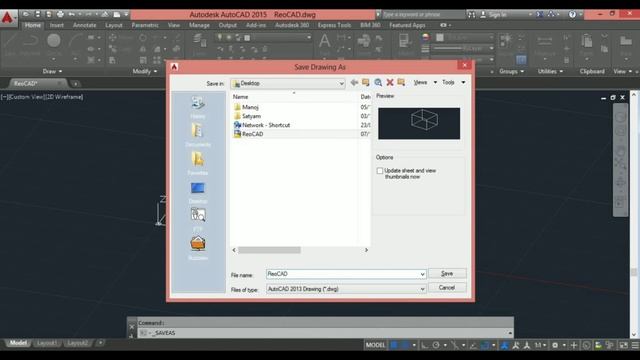Screen dimensions: 640x360
Task: Click the Circle tool in Draw panel
Action: tap(53, 41)
